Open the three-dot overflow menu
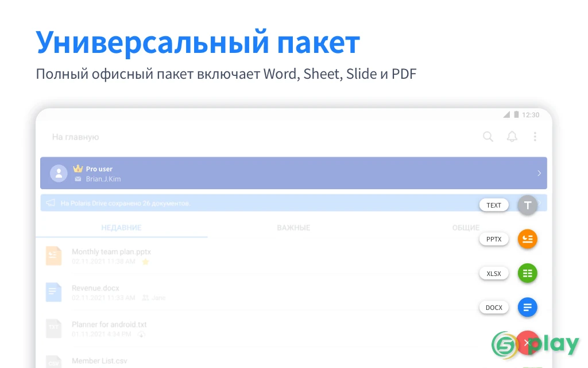Screen dimensions: 588x368 535,137
